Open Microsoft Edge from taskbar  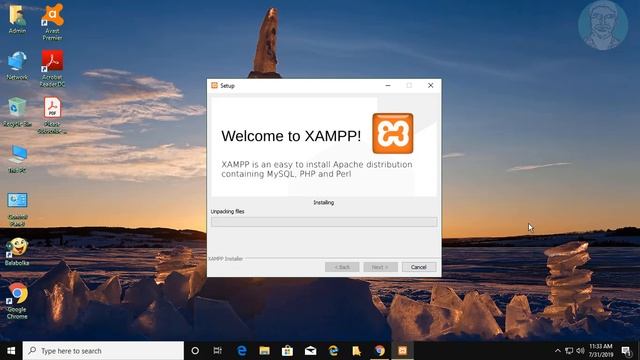[x=242, y=351]
